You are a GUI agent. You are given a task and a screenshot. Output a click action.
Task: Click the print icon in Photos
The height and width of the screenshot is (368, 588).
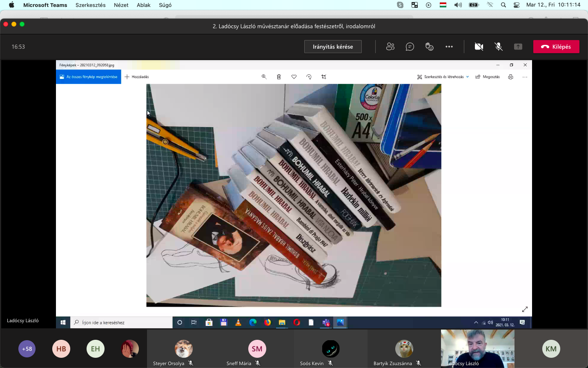pos(510,77)
